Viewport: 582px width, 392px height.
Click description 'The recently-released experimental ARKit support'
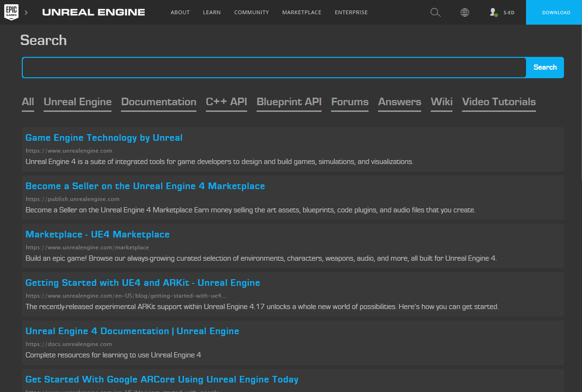click(x=262, y=307)
